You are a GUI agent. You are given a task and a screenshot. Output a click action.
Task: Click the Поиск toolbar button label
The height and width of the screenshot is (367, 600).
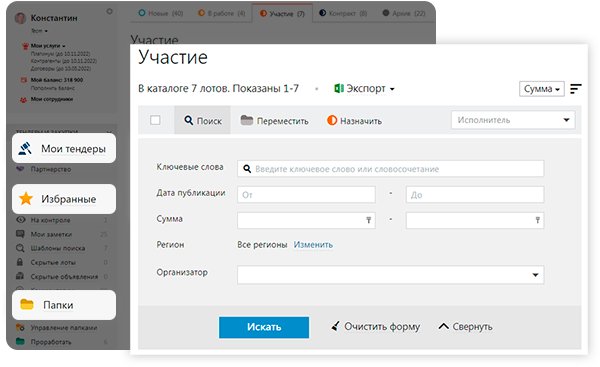[x=209, y=121]
